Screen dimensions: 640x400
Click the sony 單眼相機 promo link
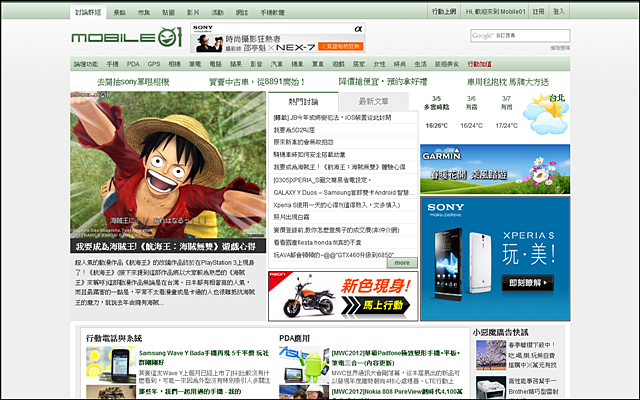pyautogui.click(x=133, y=82)
